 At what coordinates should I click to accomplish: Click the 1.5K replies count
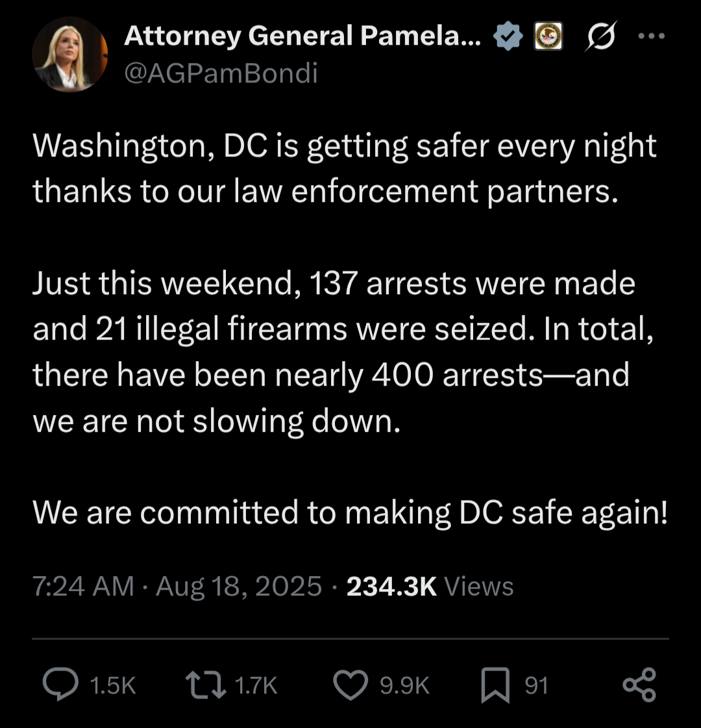click(x=113, y=686)
